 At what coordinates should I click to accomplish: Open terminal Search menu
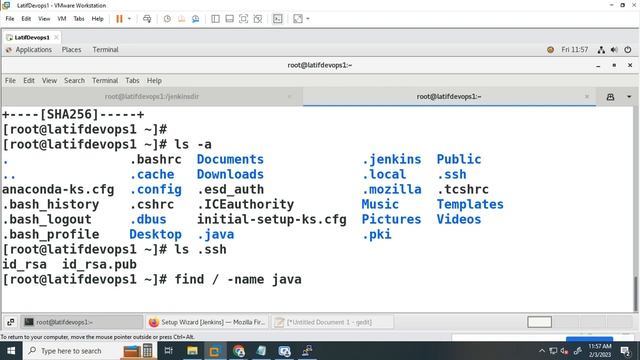pos(74,80)
